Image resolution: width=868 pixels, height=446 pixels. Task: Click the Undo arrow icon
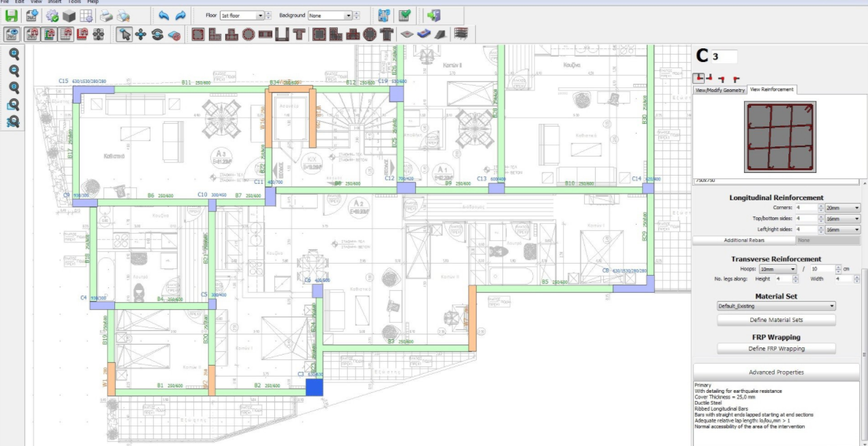tap(163, 15)
